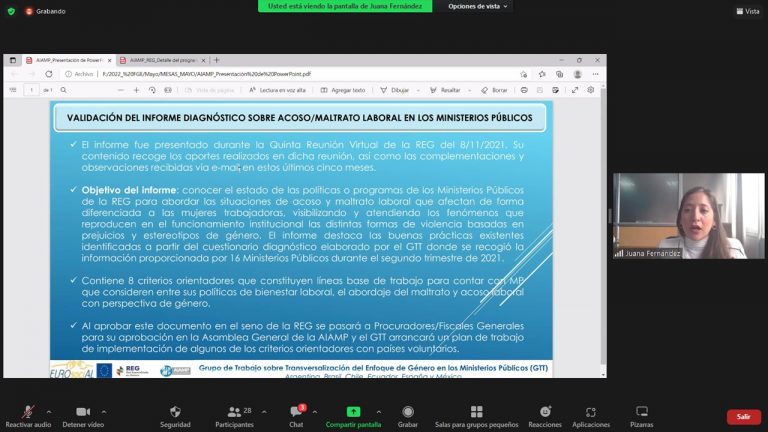Click Vista de página in PDF toolbar
Screen dimensions: 768x432
coord(210,90)
